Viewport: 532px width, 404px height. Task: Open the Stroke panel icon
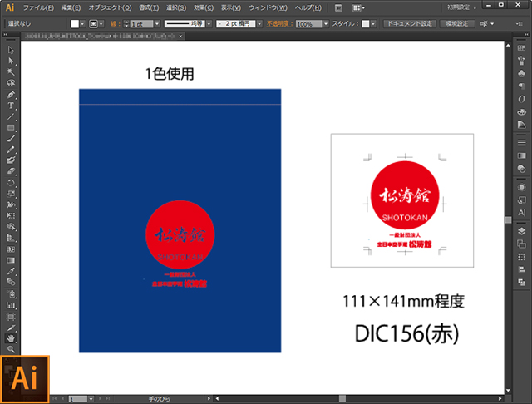[521, 143]
